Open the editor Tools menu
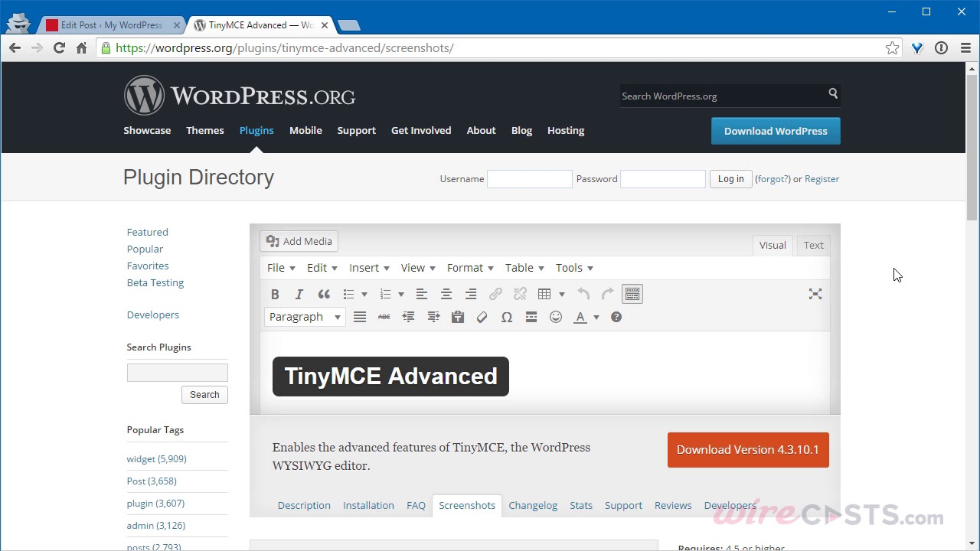 click(x=574, y=268)
